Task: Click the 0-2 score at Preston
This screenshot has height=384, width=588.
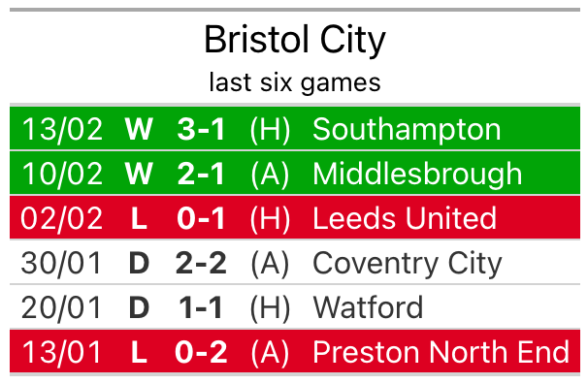Action: tap(201, 352)
